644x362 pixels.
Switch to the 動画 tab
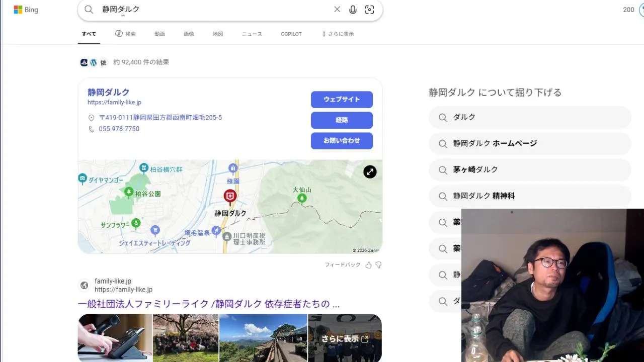click(x=159, y=34)
